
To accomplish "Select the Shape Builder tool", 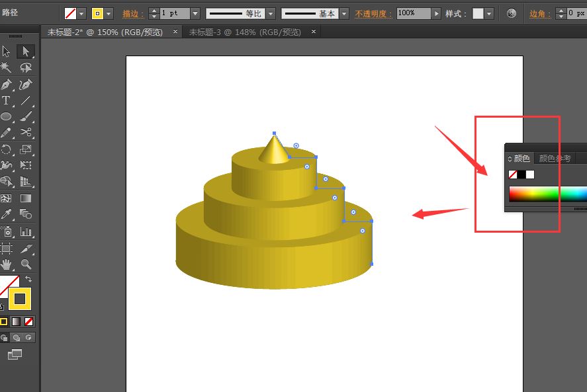I will click(x=6, y=181).
